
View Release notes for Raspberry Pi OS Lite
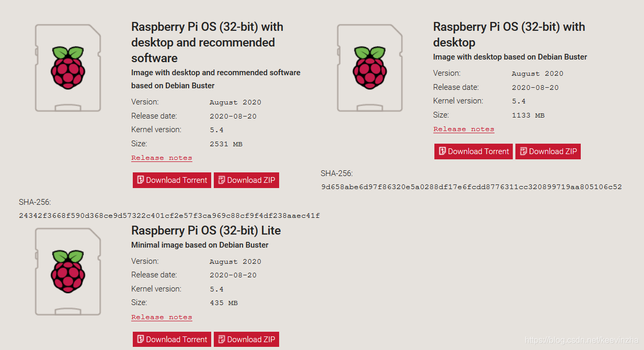(x=162, y=317)
